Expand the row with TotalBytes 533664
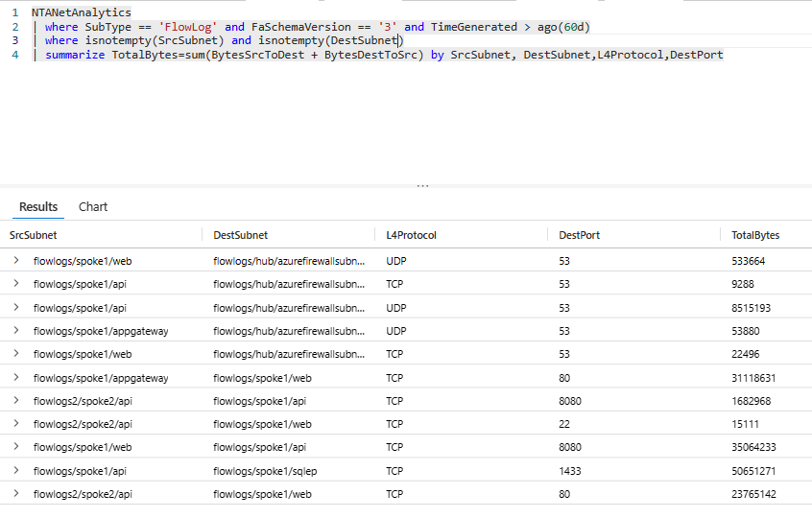The image size is (812, 518). [x=16, y=260]
